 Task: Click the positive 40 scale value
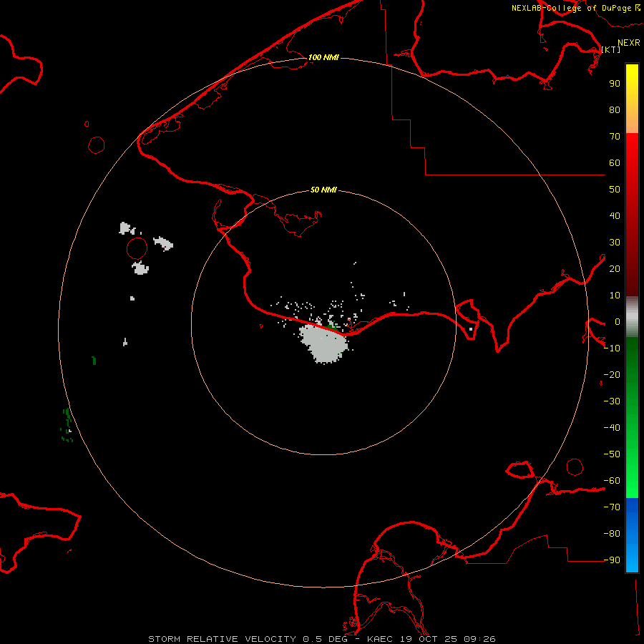pyautogui.click(x=615, y=215)
